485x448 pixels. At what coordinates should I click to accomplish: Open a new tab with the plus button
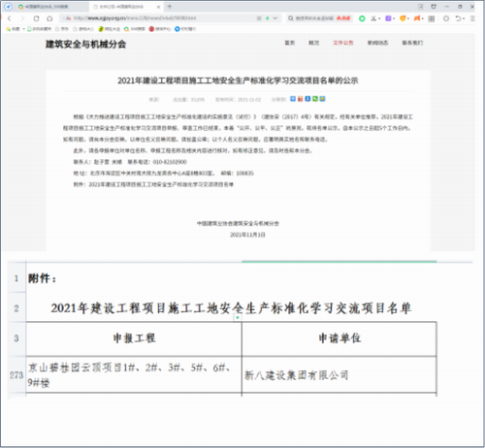(x=170, y=7)
